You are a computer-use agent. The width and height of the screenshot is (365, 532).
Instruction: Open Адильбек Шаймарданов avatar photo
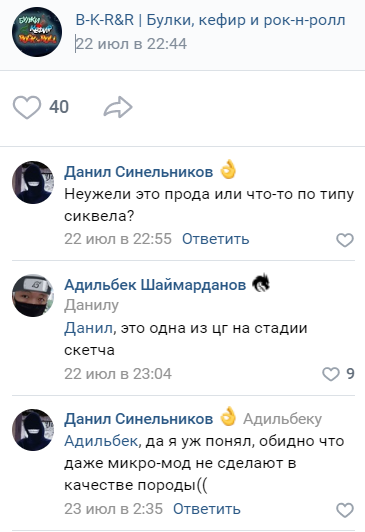(x=33, y=296)
